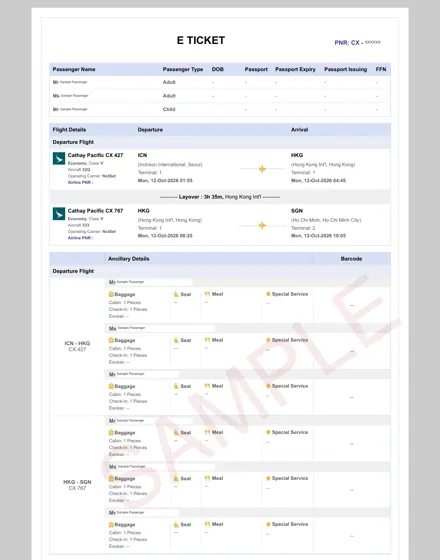The width and height of the screenshot is (440, 560).
Task: Click the PNR: CX reference at top right
Action: click(358, 42)
